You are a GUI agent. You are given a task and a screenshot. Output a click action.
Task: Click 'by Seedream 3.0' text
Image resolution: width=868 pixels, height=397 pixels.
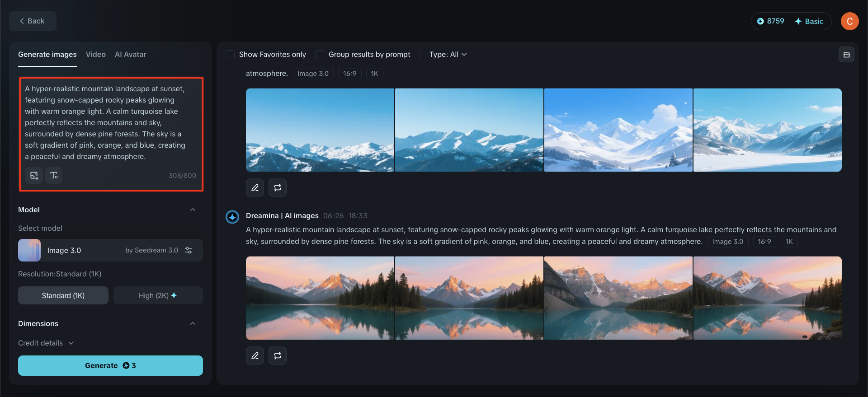151,250
